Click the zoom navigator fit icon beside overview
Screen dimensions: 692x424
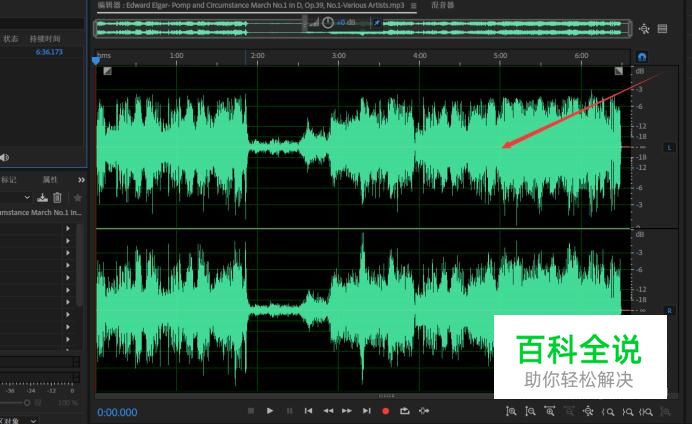pyautogui.click(x=644, y=29)
